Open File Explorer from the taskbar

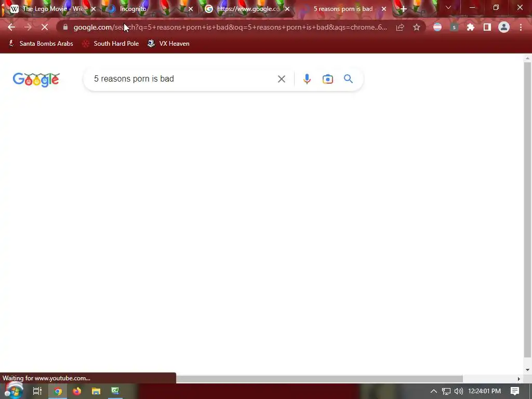click(96, 391)
